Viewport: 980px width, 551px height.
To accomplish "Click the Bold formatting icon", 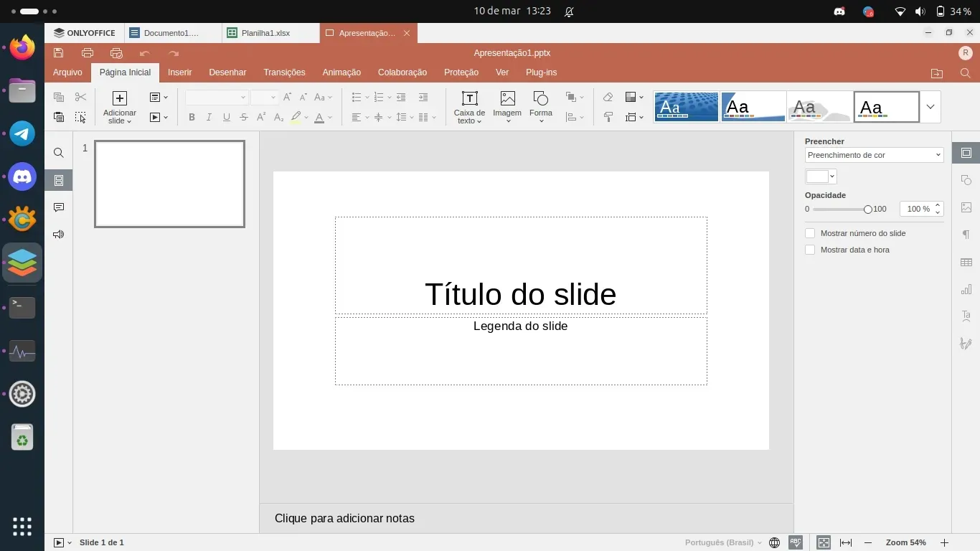I will click(192, 118).
